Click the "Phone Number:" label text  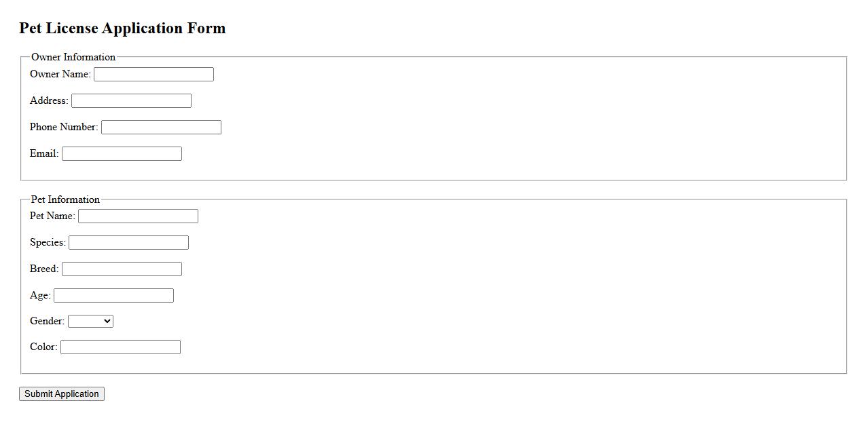(x=64, y=127)
